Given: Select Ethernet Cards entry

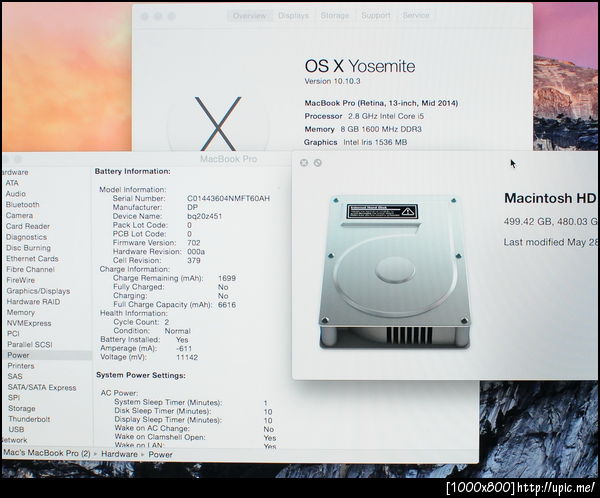Looking at the screenshot, I should click(x=32, y=258).
